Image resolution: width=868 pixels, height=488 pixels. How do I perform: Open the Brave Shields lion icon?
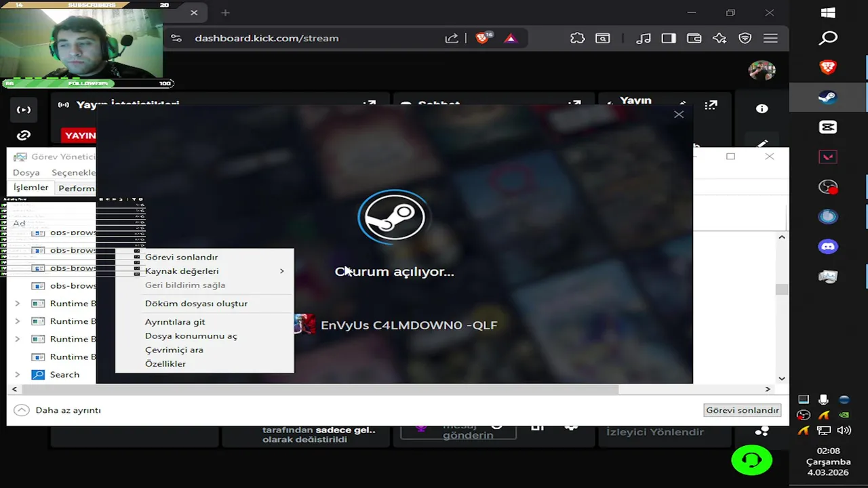tap(483, 38)
